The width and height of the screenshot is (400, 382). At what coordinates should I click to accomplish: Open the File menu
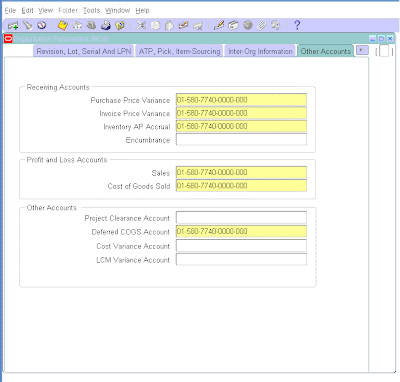coord(10,11)
